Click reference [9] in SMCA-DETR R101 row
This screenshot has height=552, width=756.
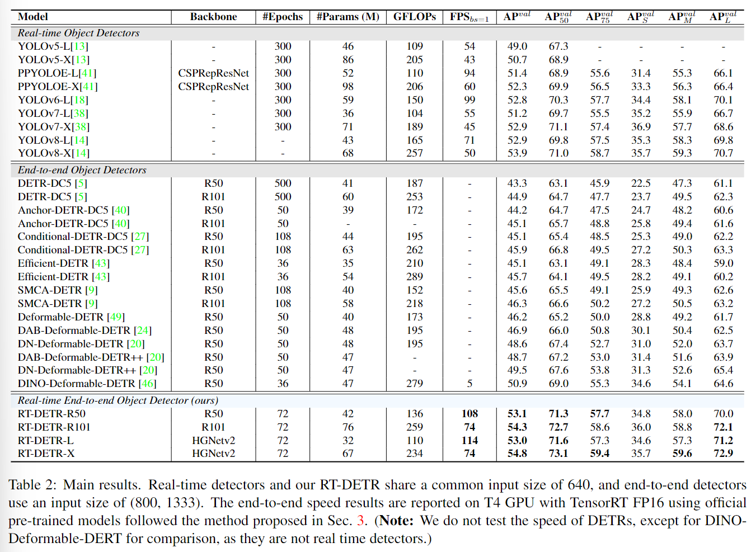coord(91,304)
